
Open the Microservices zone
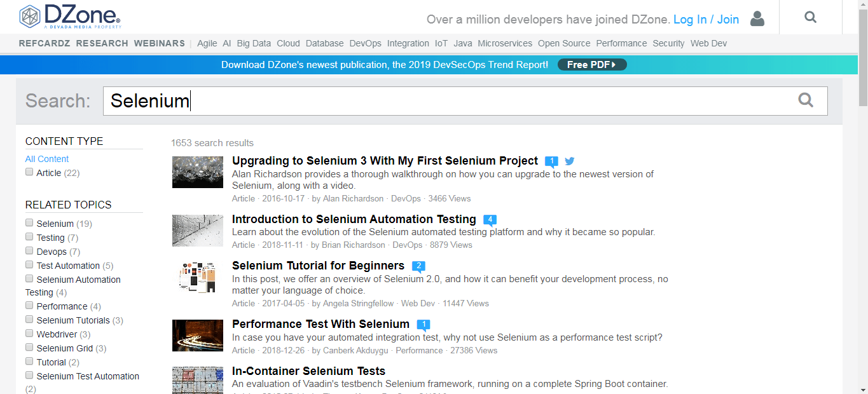[505, 43]
